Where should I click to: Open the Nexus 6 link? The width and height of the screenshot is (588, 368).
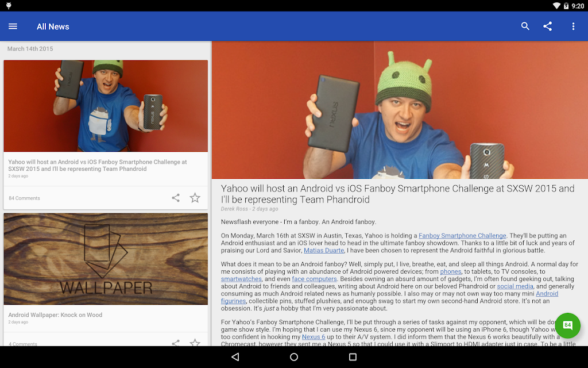tap(314, 337)
